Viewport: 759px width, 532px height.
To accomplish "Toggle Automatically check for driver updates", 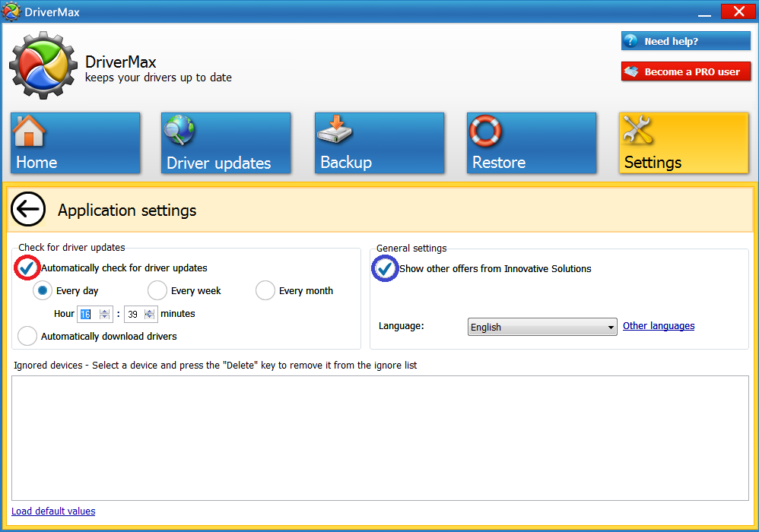I will (x=27, y=268).
